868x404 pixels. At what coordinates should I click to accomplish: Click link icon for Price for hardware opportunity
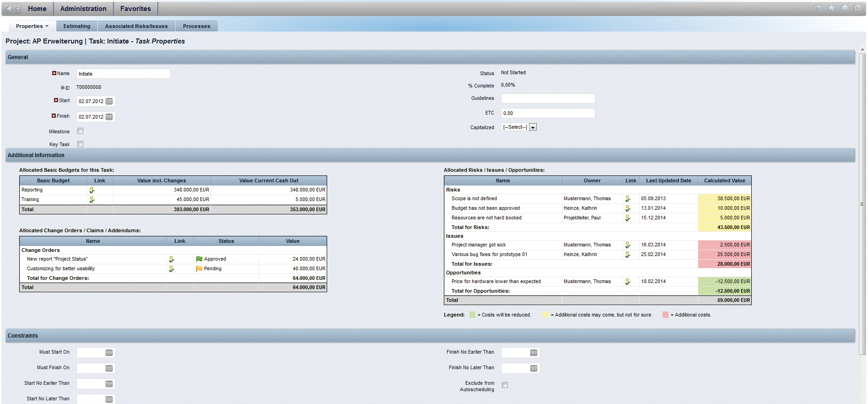click(628, 282)
